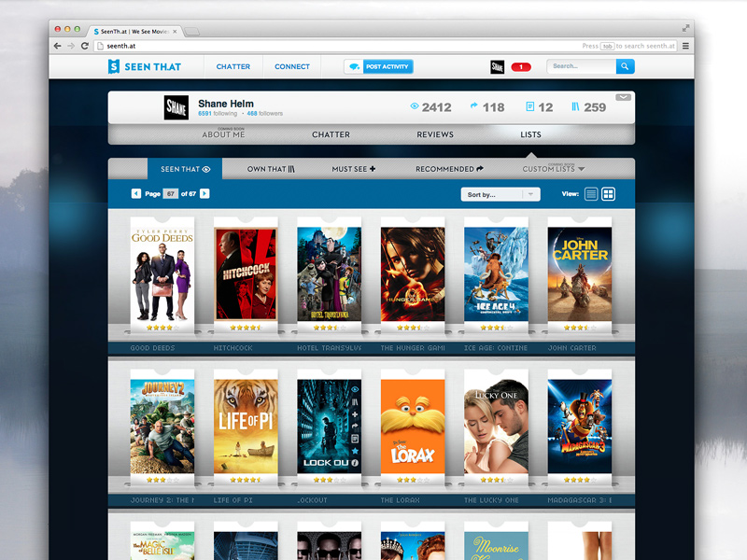Expand the profile header dropdown arrow

click(x=623, y=97)
